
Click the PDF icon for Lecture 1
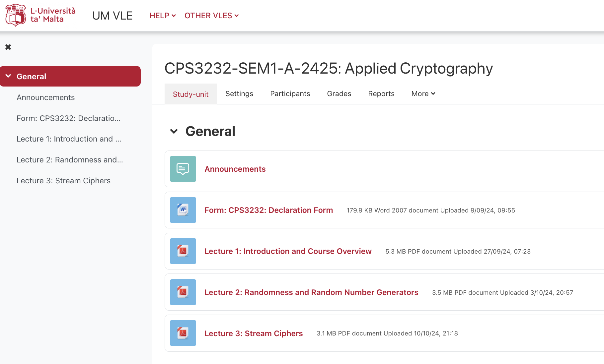pyautogui.click(x=183, y=251)
